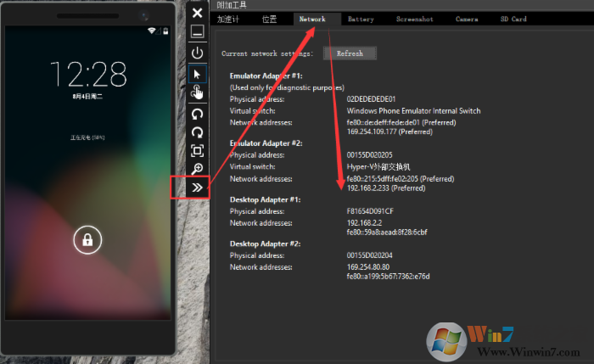Switch to the Battery tab
This screenshot has width=594, height=364.
click(361, 19)
